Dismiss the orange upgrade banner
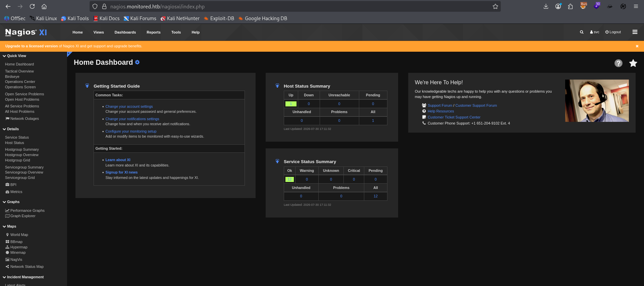The image size is (644, 286). 637,46
